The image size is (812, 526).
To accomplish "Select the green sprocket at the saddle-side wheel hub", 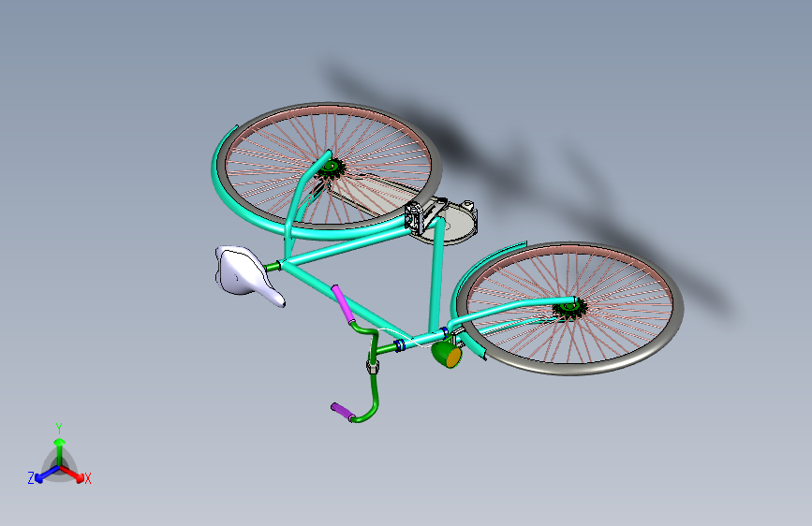I will point(331,168).
